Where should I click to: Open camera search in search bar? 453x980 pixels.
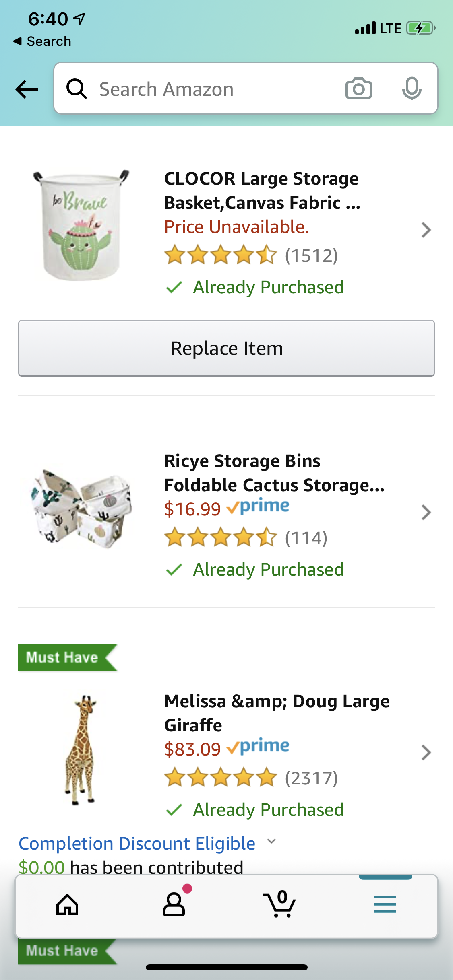click(358, 89)
